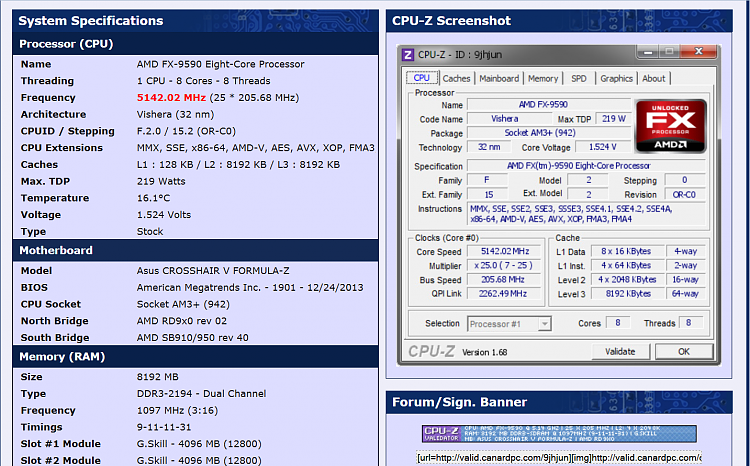This screenshot has width=750, height=466.
Task: Click the Memory (RAM) section header
Action: point(196,357)
